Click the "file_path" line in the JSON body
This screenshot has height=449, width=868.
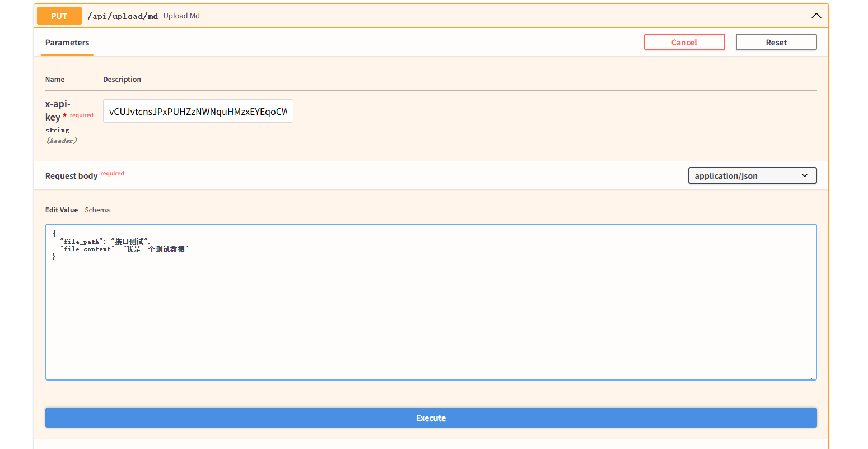click(105, 242)
